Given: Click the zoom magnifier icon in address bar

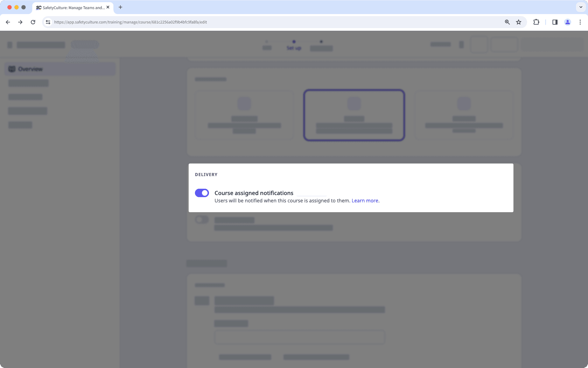Looking at the screenshot, I should [506, 22].
